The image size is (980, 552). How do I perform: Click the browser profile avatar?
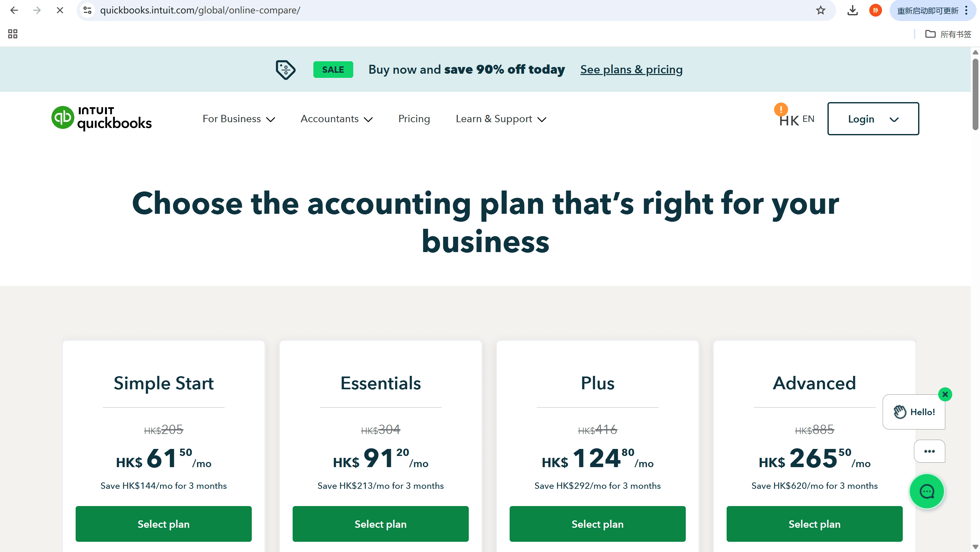click(875, 10)
